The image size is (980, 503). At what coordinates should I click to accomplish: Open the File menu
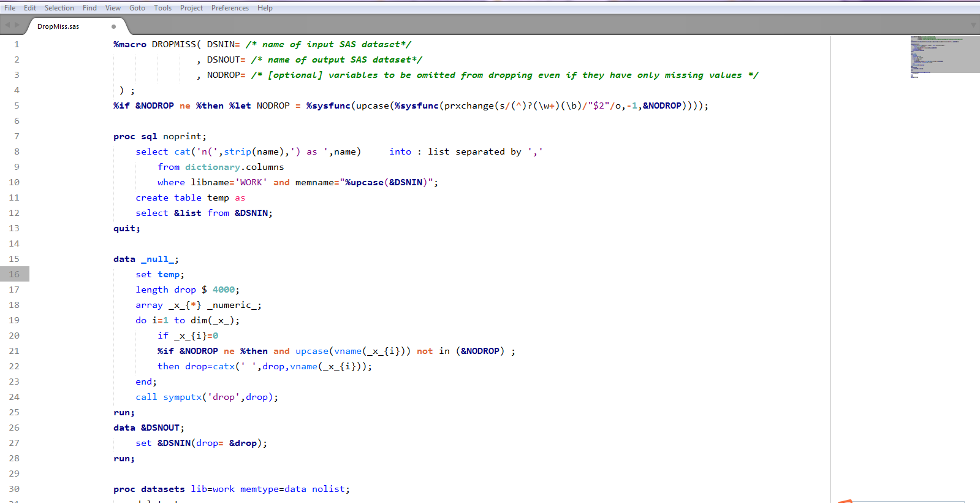coord(10,8)
